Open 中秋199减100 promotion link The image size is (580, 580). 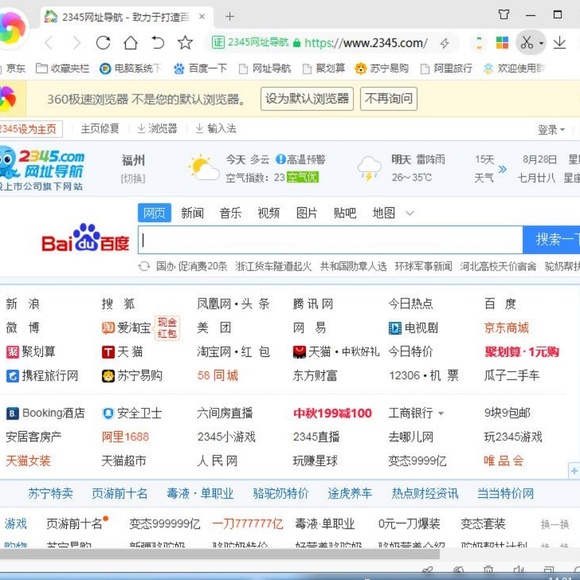332,413
